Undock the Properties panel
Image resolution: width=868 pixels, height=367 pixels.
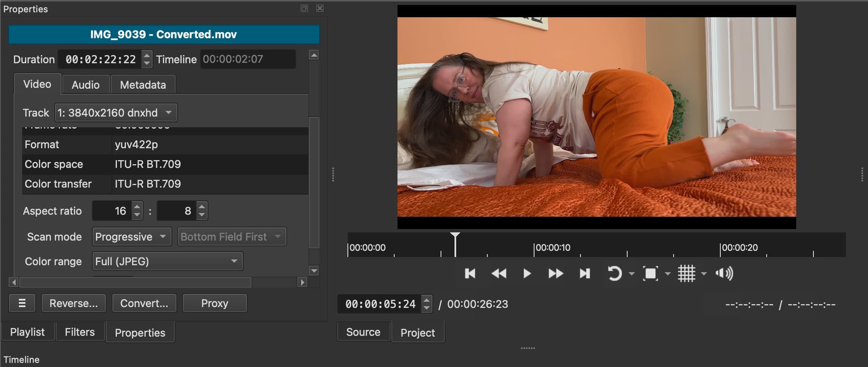(x=304, y=8)
